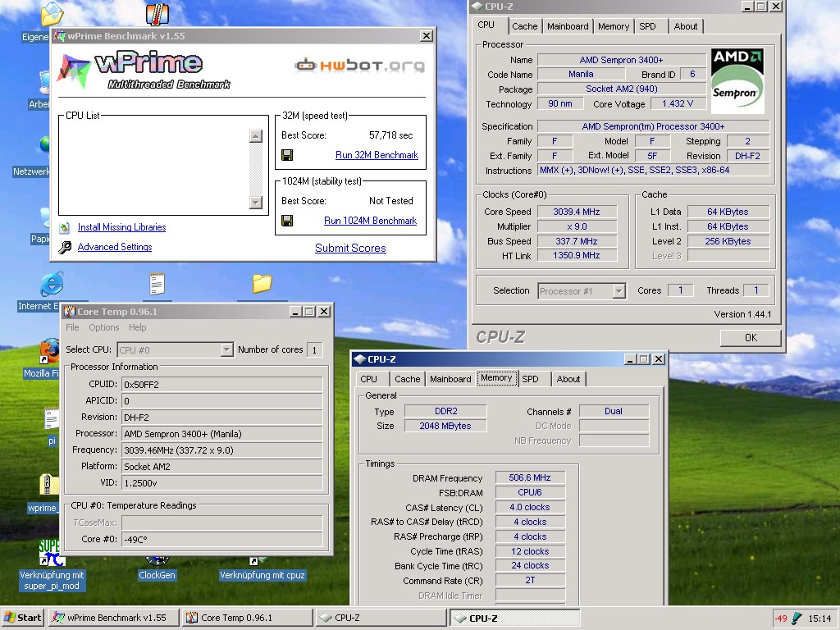The width and height of the screenshot is (840, 630).
Task: Click Core #0 temperature field -49C°
Action: pos(221,539)
